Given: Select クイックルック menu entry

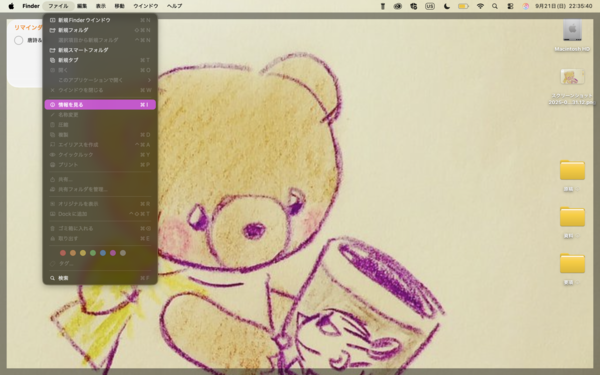Looking at the screenshot, I should click(x=100, y=155).
